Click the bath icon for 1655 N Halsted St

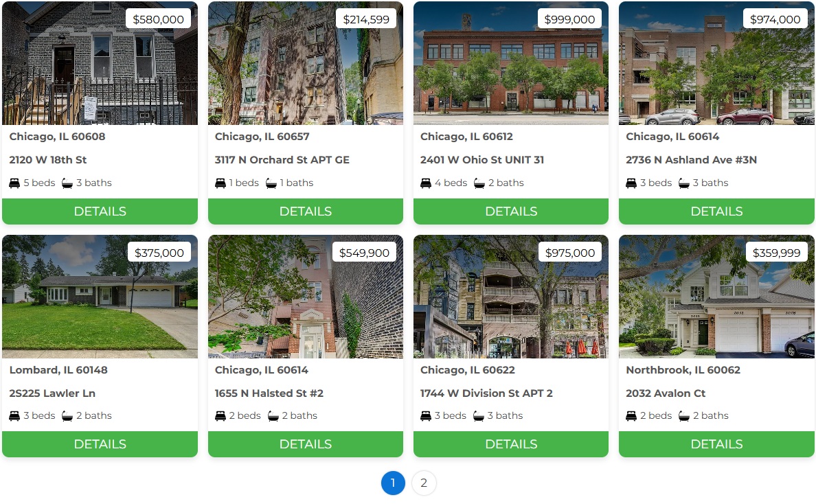[273, 416]
